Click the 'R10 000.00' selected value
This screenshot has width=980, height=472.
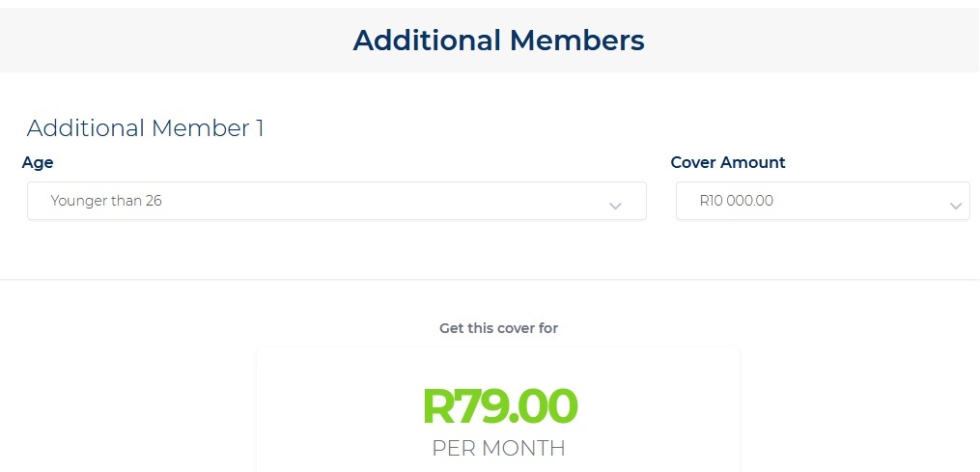pyautogui.click(x=737, y=201)
